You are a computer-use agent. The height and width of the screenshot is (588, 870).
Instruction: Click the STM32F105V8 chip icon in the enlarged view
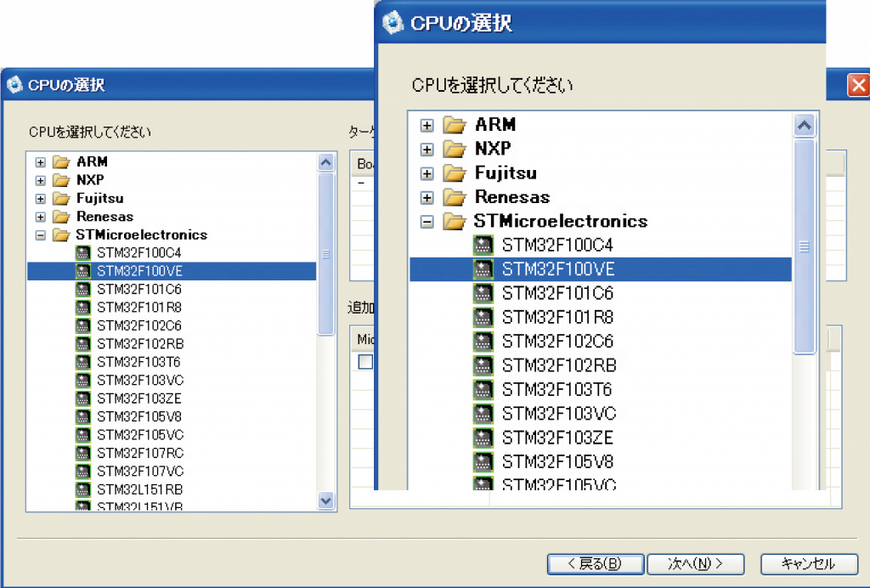click(483, 462)
